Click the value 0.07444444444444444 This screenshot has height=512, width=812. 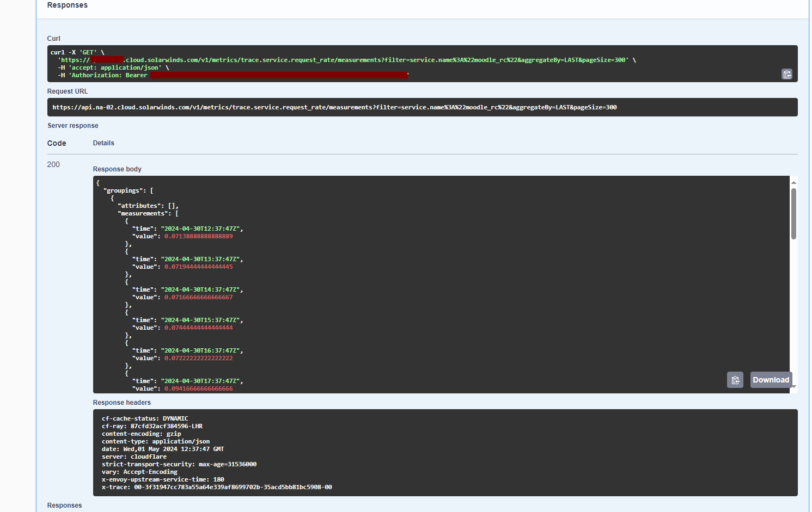tap(199, 328)
